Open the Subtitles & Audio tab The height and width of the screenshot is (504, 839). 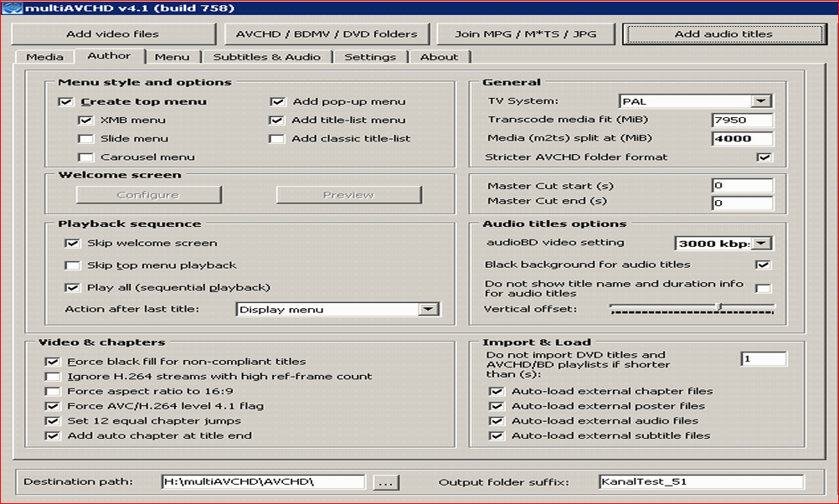tap(266, 57)
